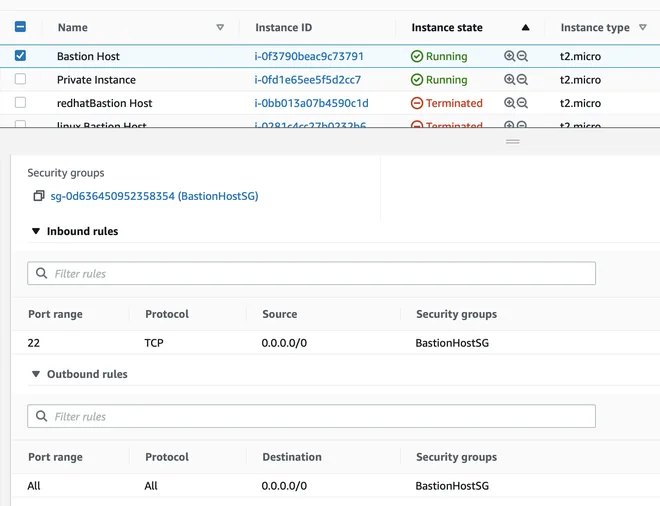
Task: Open instance i-0f3790beac9c73791 link
Action: (x=309, y=56)
